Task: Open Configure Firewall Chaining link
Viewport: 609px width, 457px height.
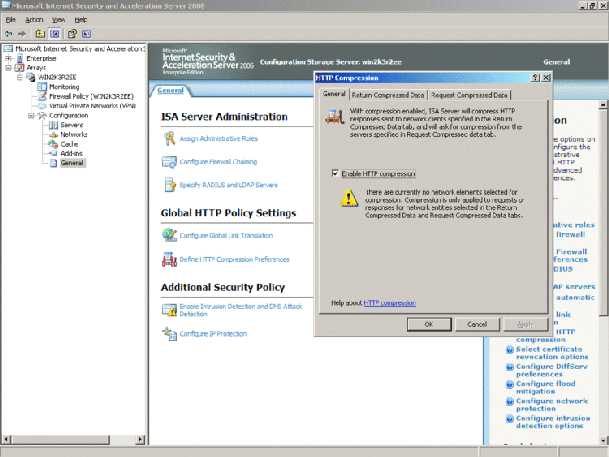Action: [x=218, y=162]
